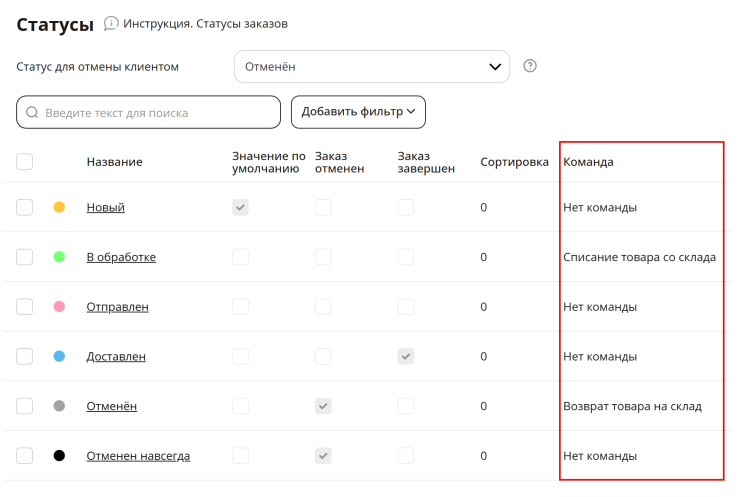The width and height of the screenshot is (740, 497).
Task: Select the row checkbox for В обработке
Action: point(25,257)
